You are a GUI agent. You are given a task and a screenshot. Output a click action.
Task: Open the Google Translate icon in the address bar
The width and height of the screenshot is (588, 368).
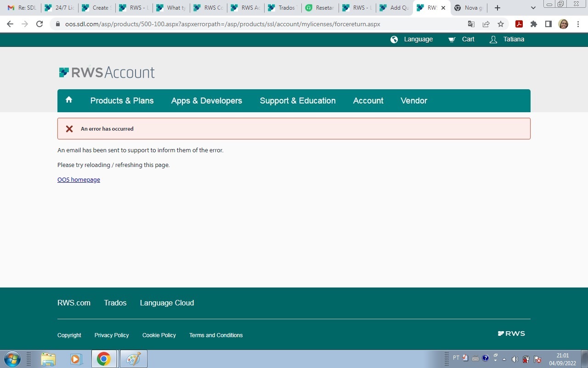point(471,24)
